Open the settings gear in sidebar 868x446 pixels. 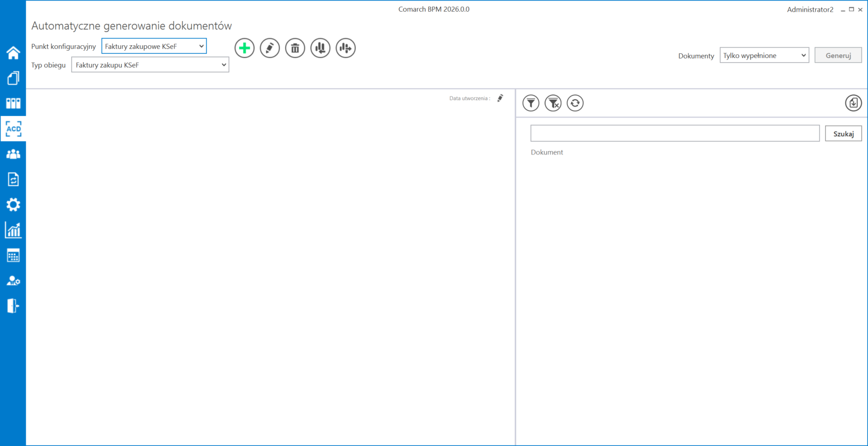[13, 205]
